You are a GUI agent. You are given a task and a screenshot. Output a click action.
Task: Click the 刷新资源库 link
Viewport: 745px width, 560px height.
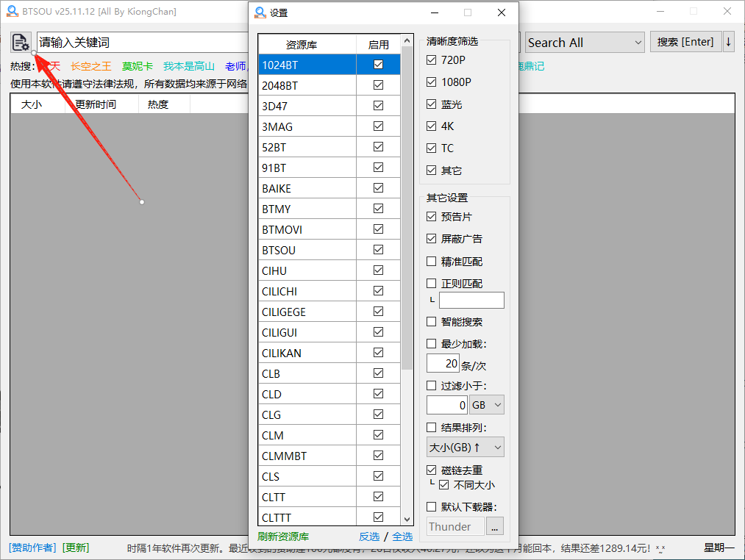point(283,536)
